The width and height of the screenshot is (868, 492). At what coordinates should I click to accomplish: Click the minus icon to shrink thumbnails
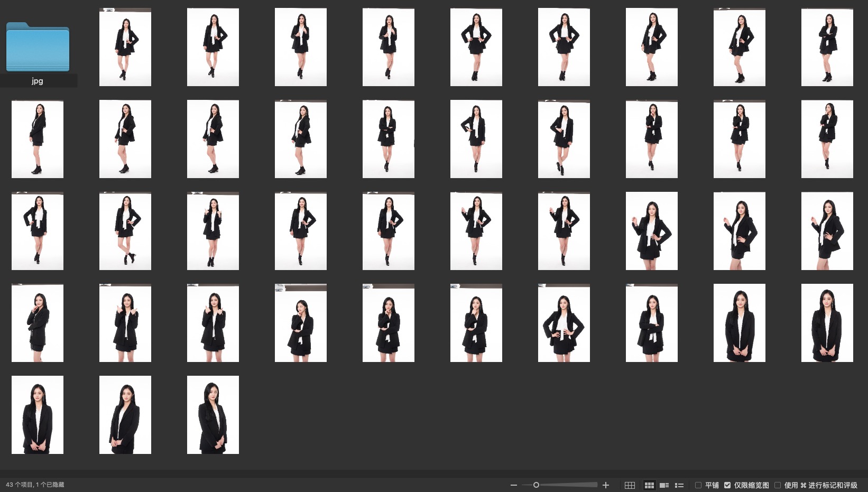point(513,485)
